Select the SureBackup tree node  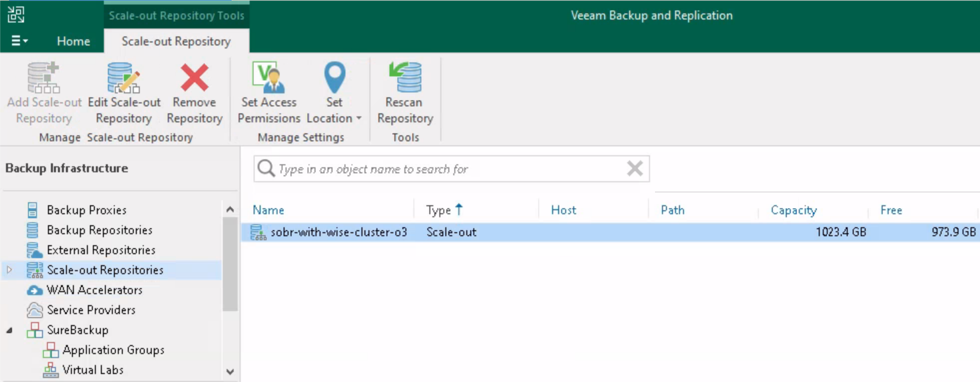pos(77,330)
